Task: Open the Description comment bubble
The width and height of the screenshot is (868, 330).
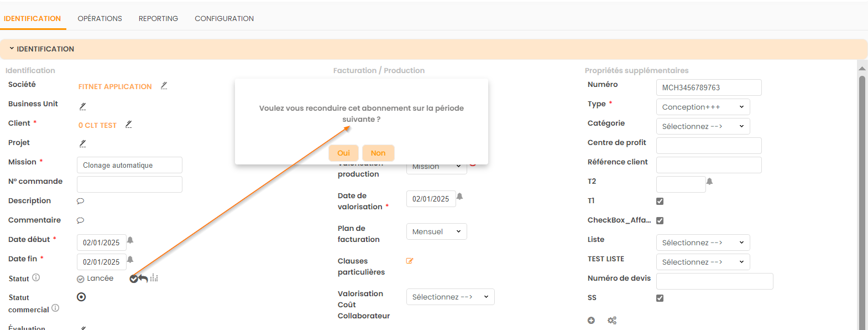Action: pyautogui.click(x=80, y=201)
